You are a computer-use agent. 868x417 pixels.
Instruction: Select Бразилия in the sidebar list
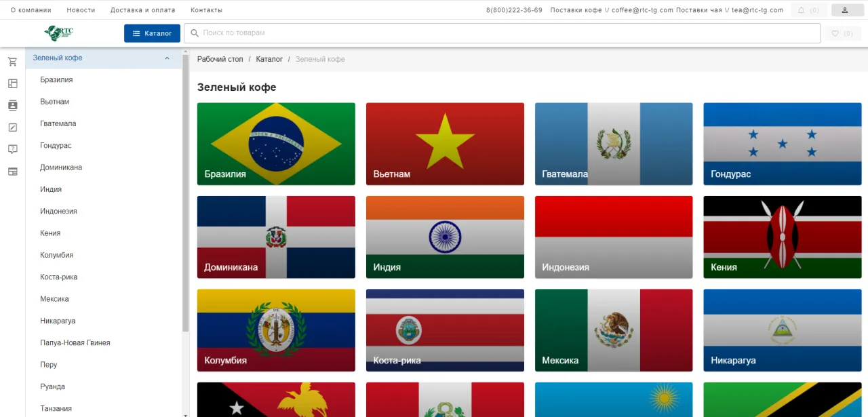tap(56, 80)
